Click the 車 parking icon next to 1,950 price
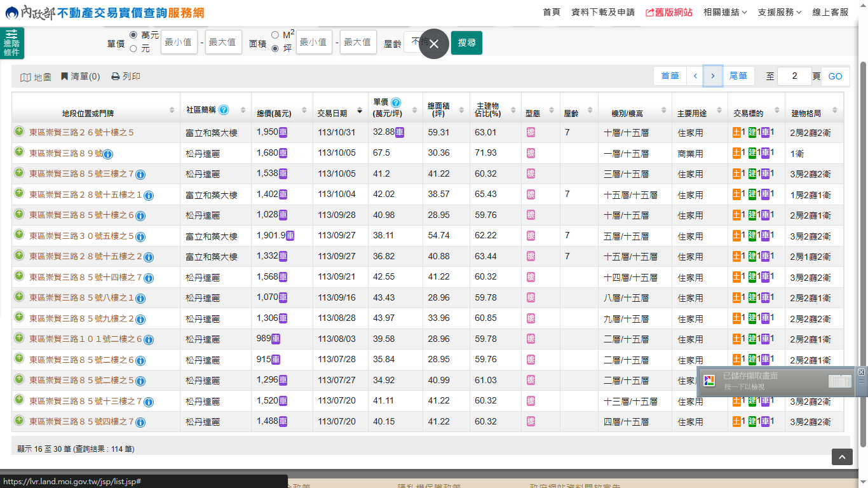 (283, 132)
